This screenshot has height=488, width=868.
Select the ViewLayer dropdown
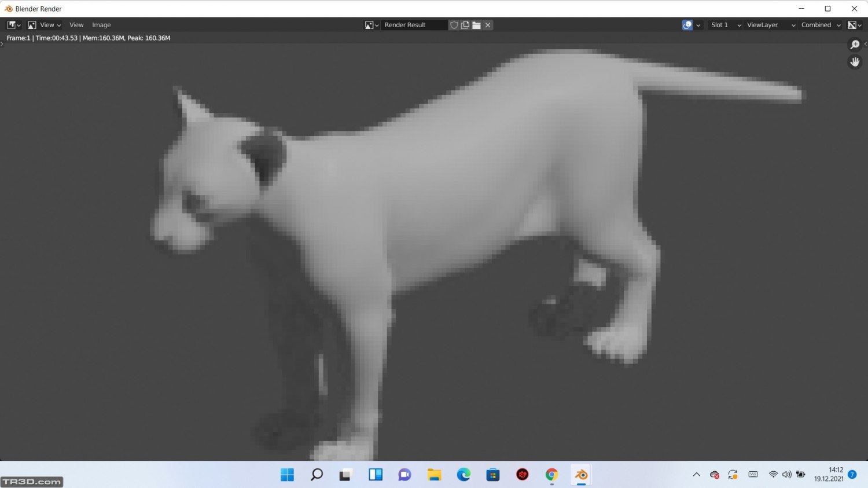point(770,25)
